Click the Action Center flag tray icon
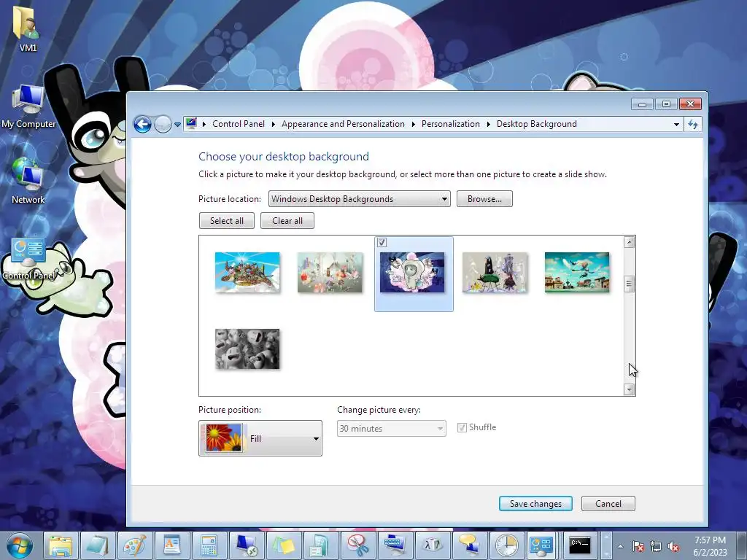The image size is (747, 560). click(638, 546)
